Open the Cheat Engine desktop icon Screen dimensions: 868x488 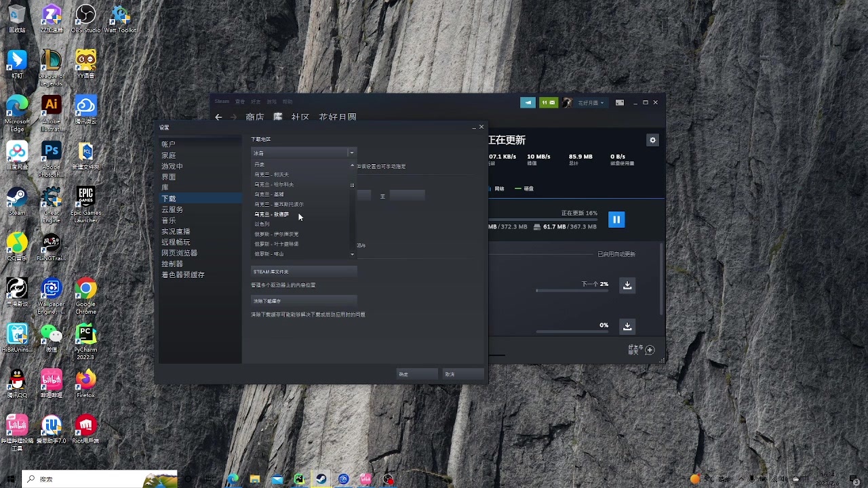51,204
